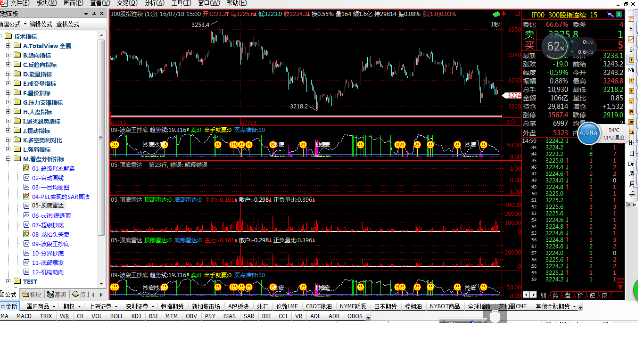Select the KDJ indicator button
Image resolution: width=644 pixels, height=362 pixels.
click(136, 316)
